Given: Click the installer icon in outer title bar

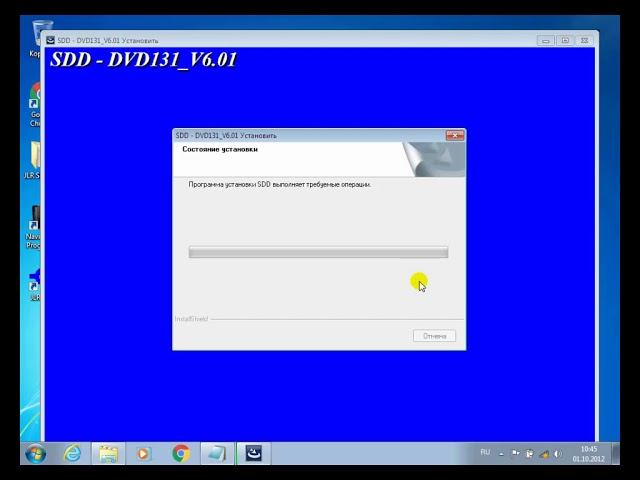Looking at the screenshot, I should click(50, 40).
